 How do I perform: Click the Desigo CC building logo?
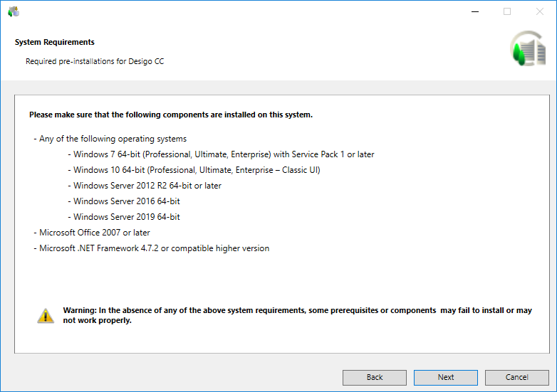coord(526,49)
